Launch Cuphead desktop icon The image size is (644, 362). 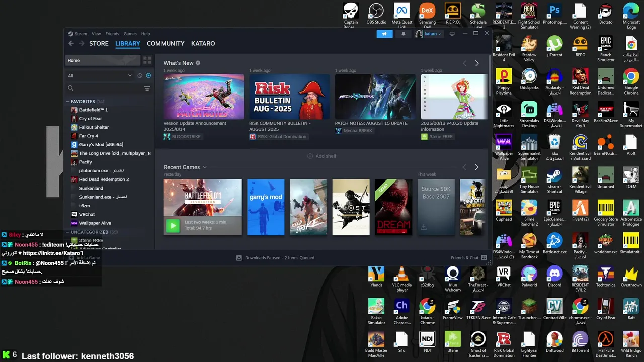pos(504,211)
